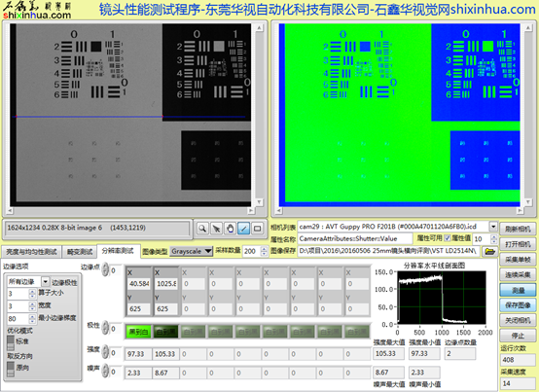Click the up scroll arrow of the green-blue image
539x392 pixels.
528,27
